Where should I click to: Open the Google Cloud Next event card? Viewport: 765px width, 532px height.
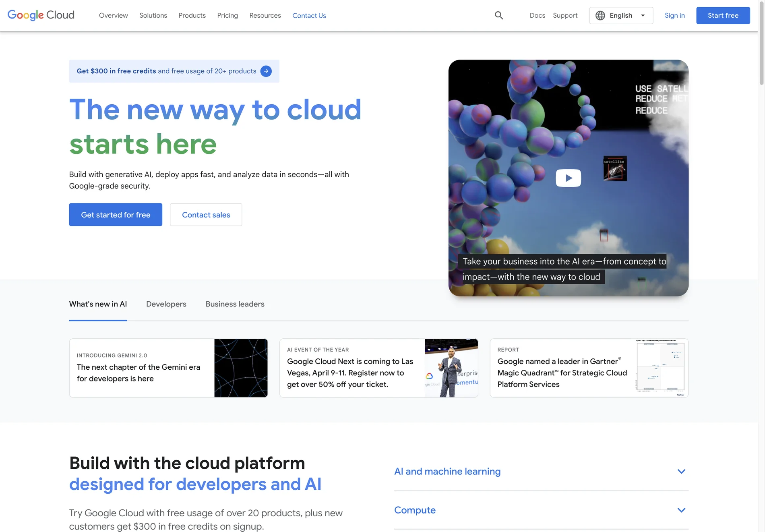pyautogui.click(x=378, y=368)
